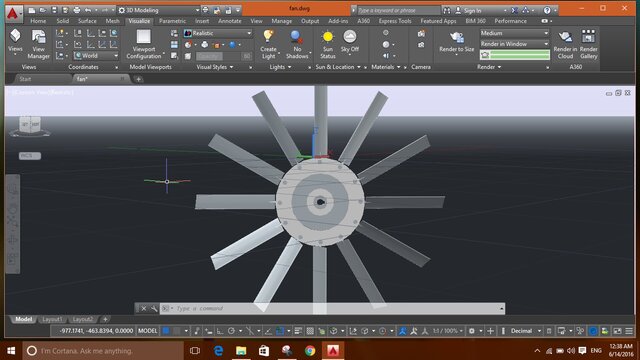The height and width of the screenshot is (360, 640).
Task: Expand the Sun & Location panel
Action: (x=338, y=67)
